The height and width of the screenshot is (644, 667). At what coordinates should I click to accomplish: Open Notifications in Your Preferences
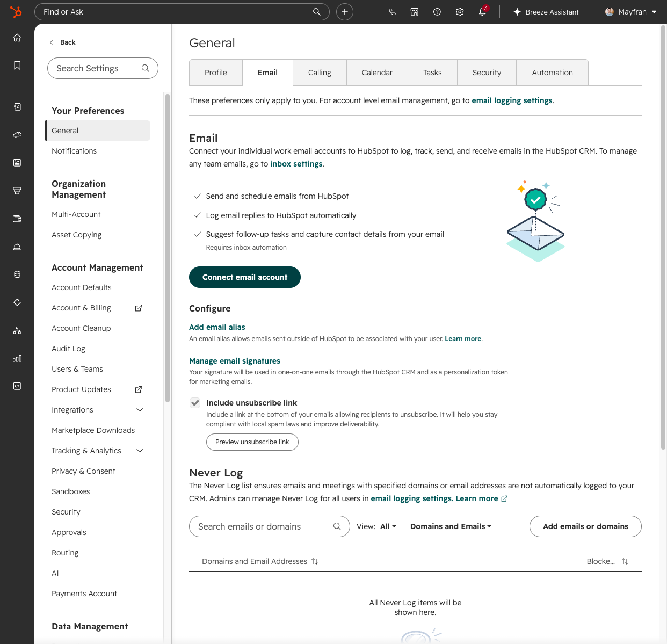[74, 151]
